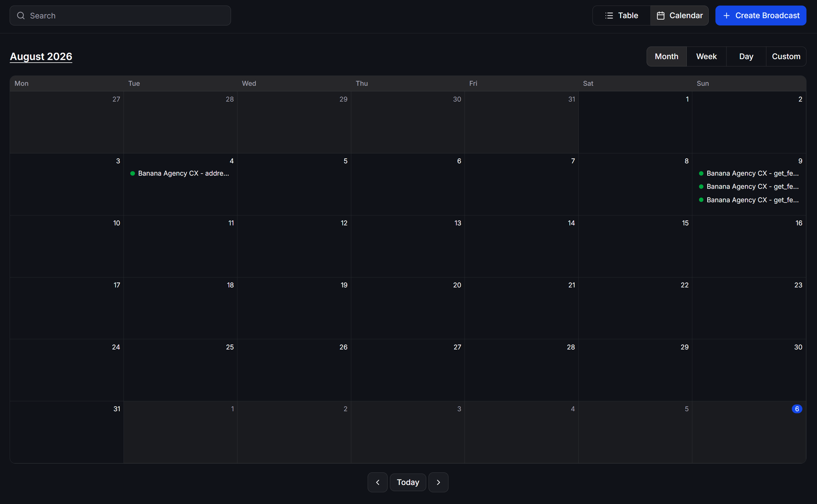Select the August 1 Saturday cell

[x=635, y=122]
